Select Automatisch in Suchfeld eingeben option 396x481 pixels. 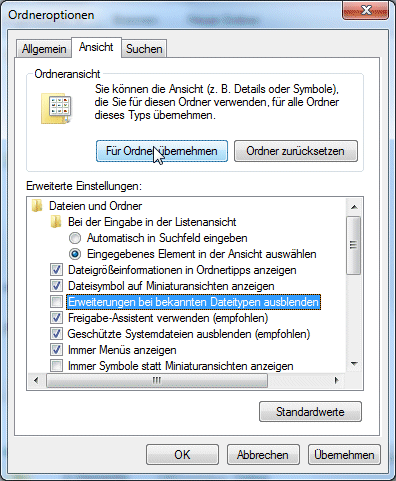click(x=75, y=238)
